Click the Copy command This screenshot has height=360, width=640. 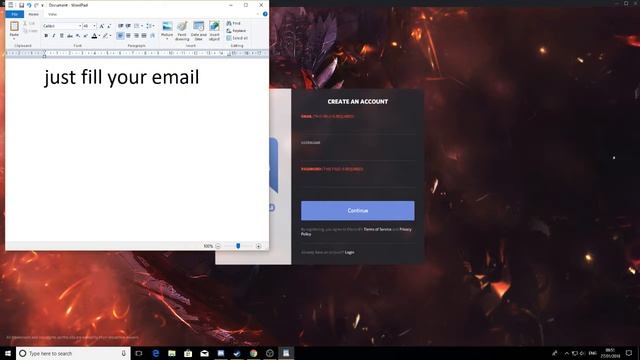click(x=31, y=31)
